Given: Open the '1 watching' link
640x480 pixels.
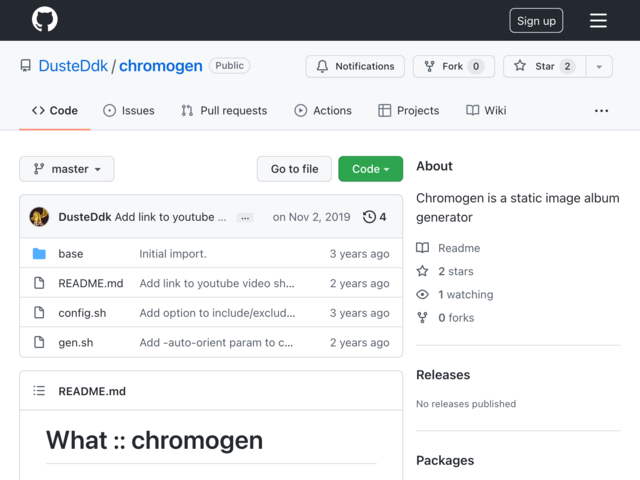Looking at the screenshot, I should tap(465, 294).
